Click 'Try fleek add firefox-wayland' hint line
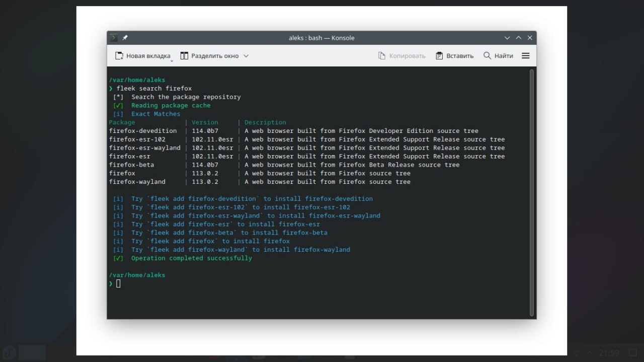The width and height of the screenshot is (644, 362). point(240,249)
